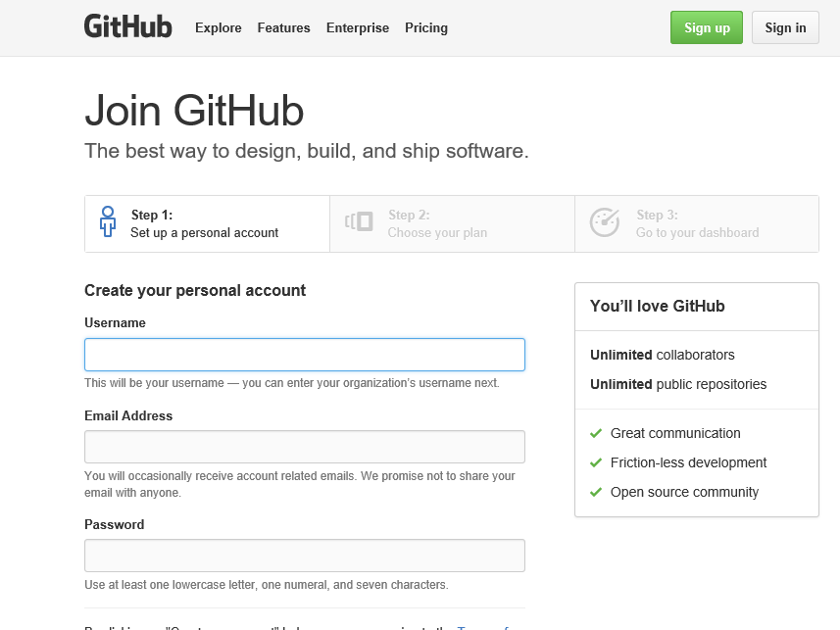Click the Friction-less development checkmark icon
The height and width of the screenshot is (630, 840).
click(596, 462)
